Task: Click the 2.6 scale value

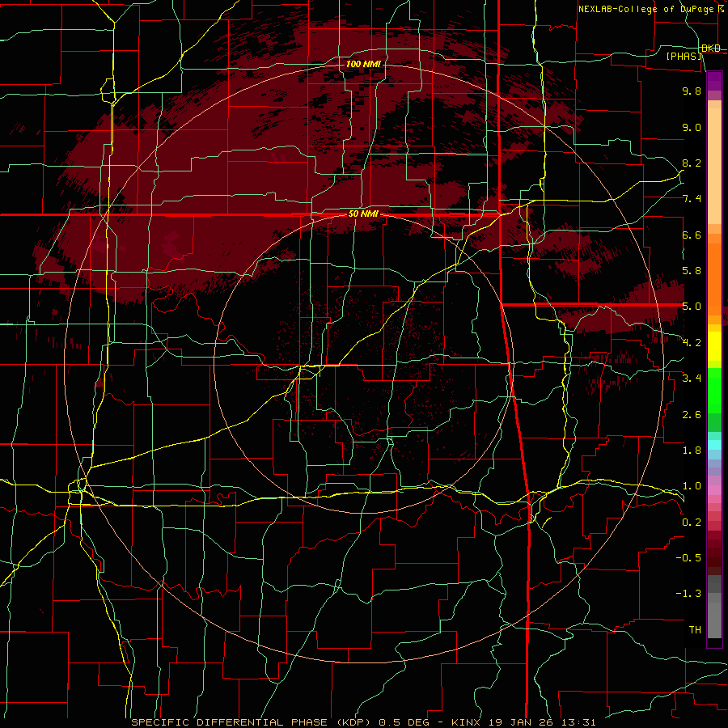Action: pyautogui.click(x=692, y=415)
